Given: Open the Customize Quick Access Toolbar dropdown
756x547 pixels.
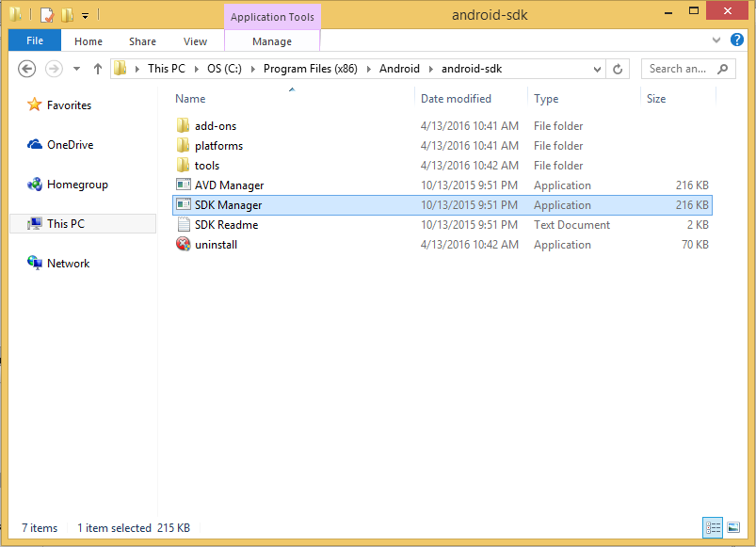Looking at the screenshot, I should 85,14.
